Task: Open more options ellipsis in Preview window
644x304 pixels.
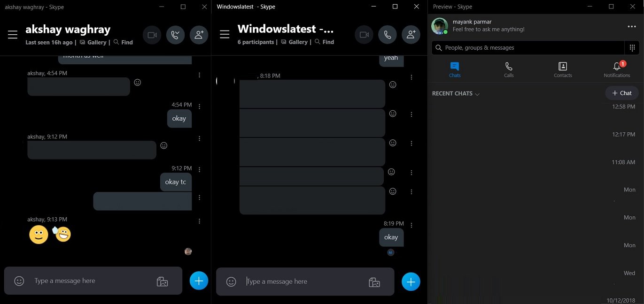Action: click(x=632, y=27)
